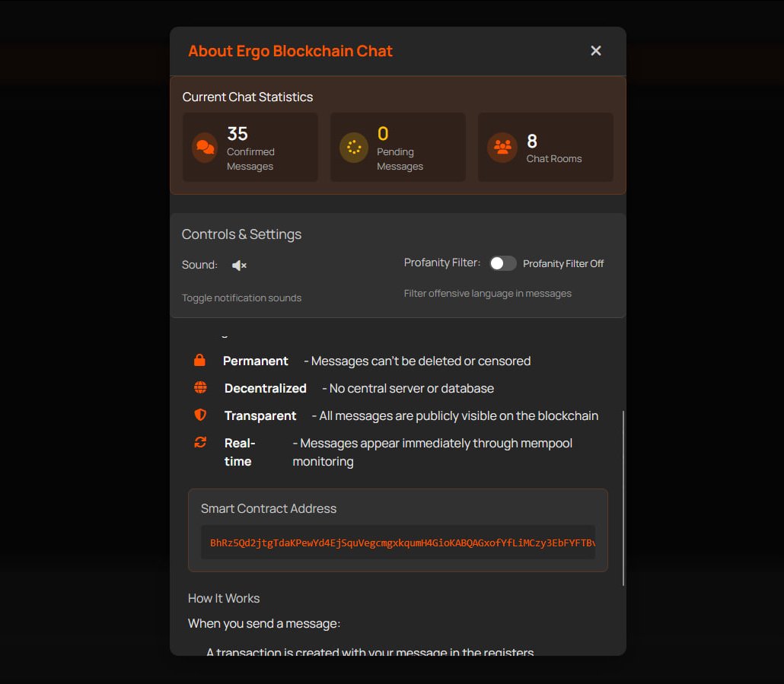Click "No central server or database" text
This screenshot has width=784, height=684.
tap(408, 388)
